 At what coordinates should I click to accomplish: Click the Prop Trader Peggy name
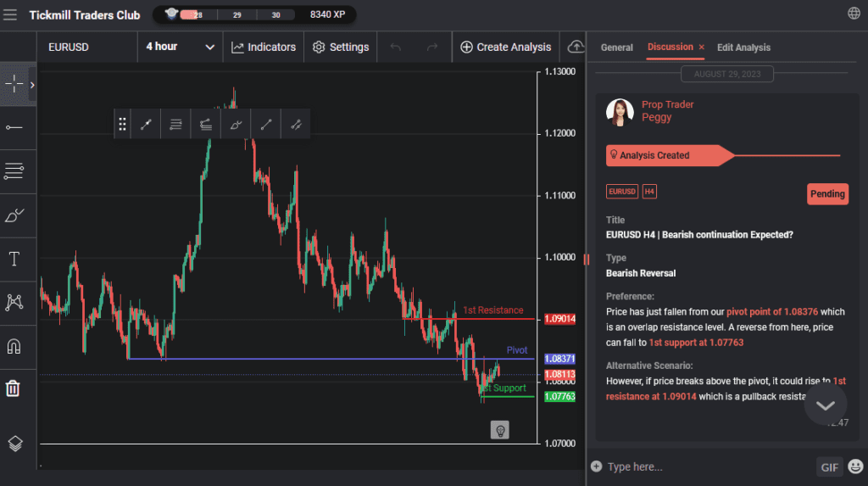[667, 111]
